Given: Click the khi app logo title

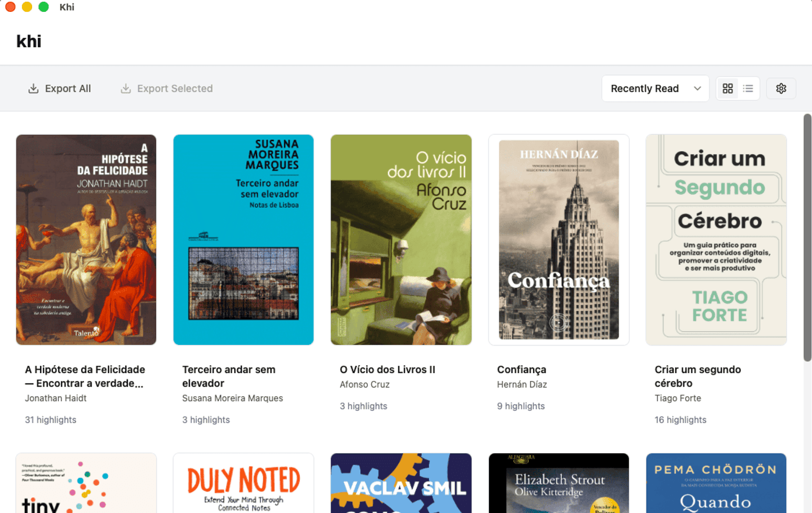Looking at the screenshot, I should [x=29, y=41].
